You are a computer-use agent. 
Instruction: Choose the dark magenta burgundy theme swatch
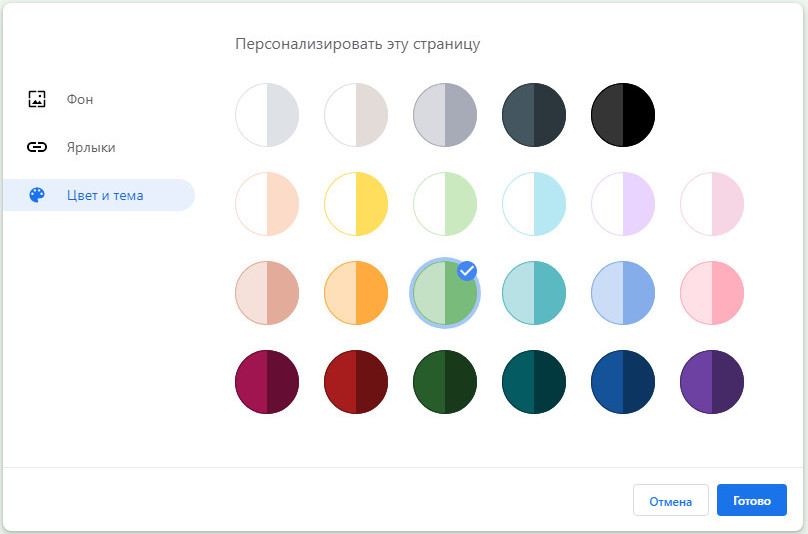click(x=267, y=382)
